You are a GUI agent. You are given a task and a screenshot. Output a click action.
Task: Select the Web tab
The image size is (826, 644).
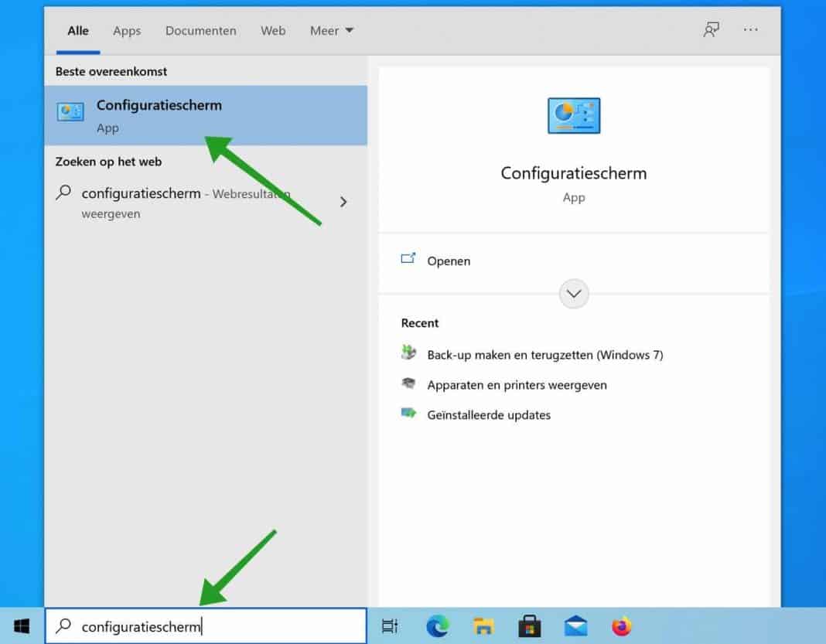point(272,31)
